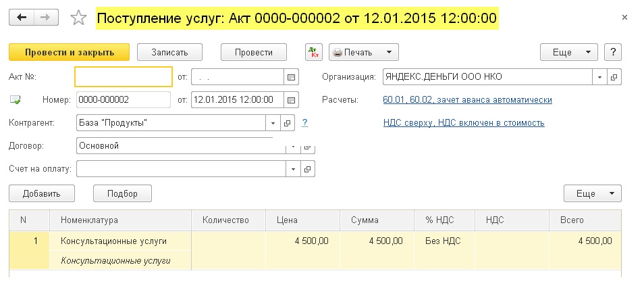Click the Добавить button
The image size is (644, 290).
(41, 193)
